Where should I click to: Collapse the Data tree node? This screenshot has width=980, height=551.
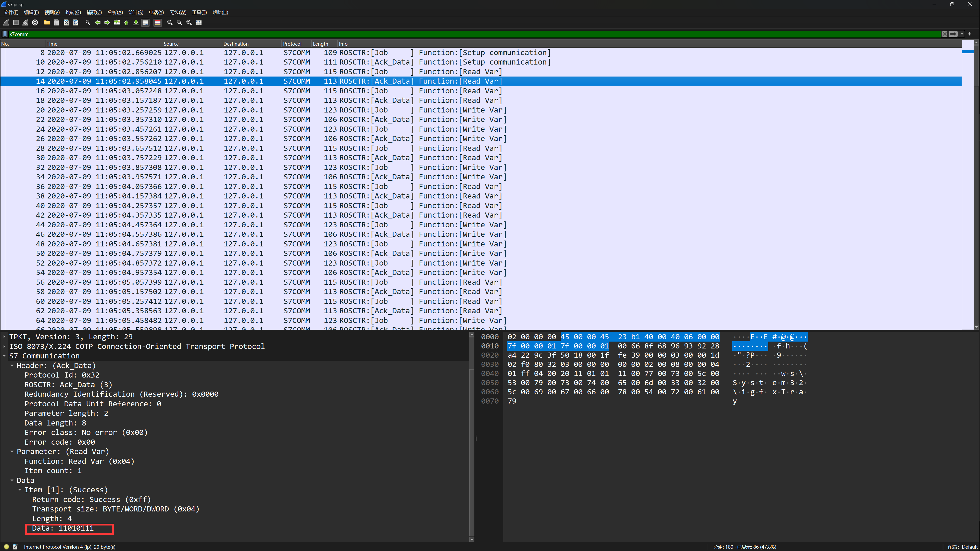click(x=12, y=480)
